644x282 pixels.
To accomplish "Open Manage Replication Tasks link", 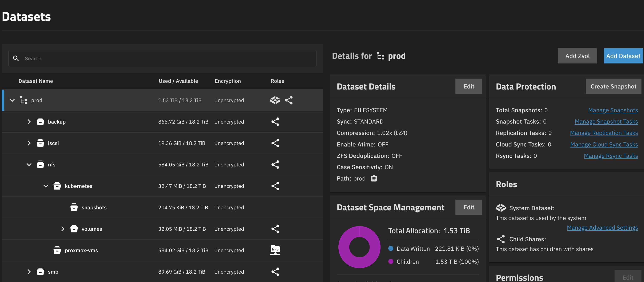I will click(x=604, y=133).
